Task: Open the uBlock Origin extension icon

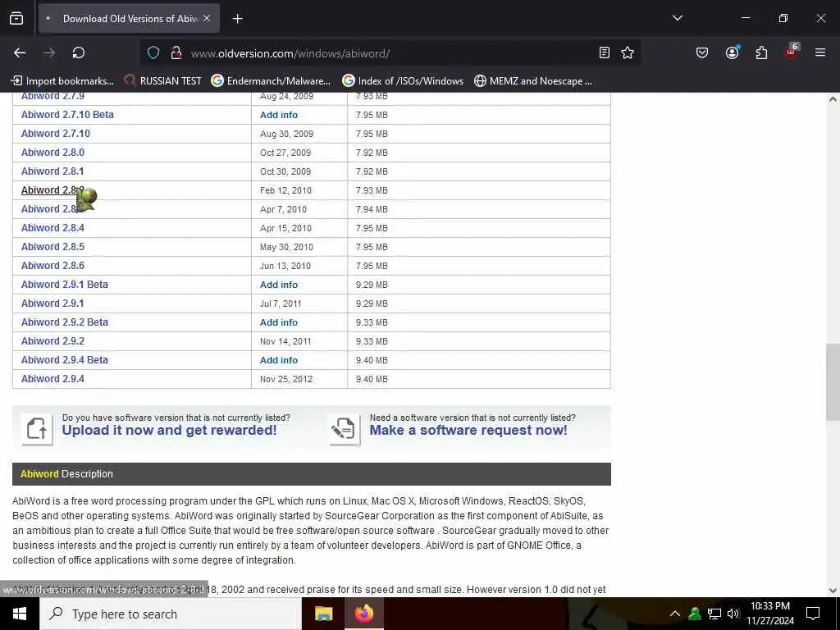Action: [792, 52]
